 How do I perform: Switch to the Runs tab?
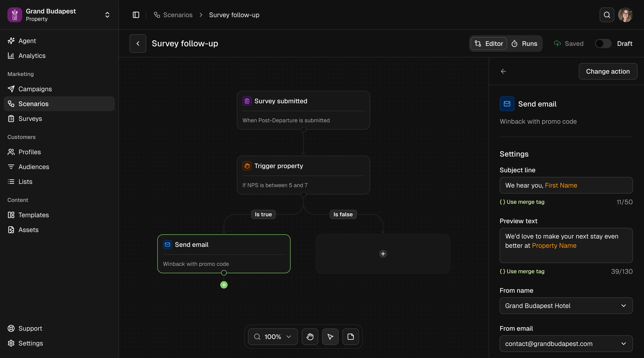tap(524, 44)
